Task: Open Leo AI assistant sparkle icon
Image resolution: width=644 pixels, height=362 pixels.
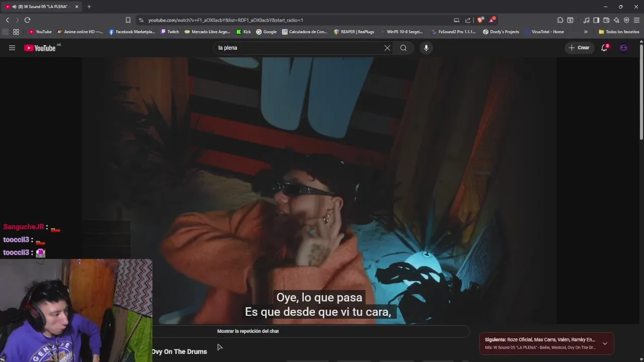Action: coord(616,20)
